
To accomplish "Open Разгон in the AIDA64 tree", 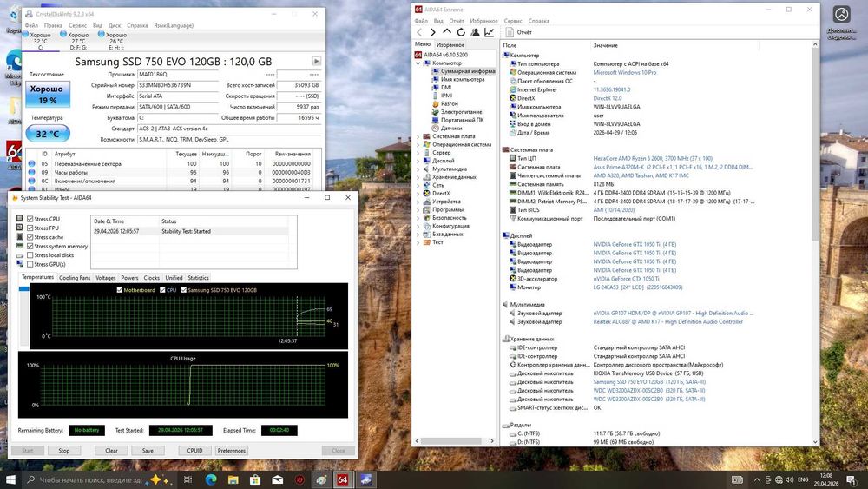I will (x=449, y=103).
